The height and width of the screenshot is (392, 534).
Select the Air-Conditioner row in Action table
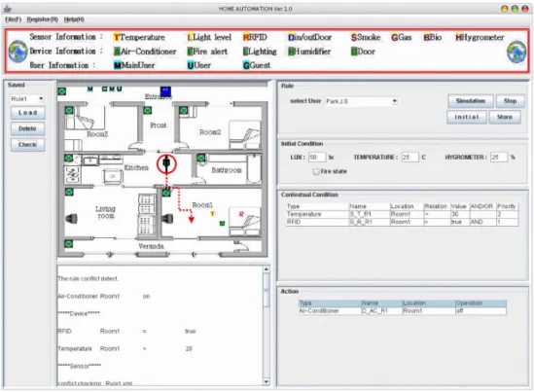403,311
